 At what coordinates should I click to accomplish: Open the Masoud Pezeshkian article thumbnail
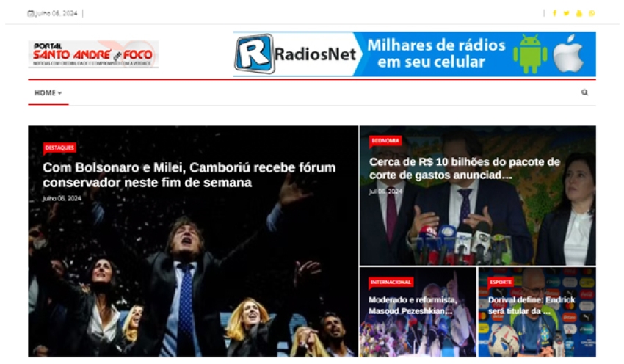pyautogui.click(x=418, y=312)
